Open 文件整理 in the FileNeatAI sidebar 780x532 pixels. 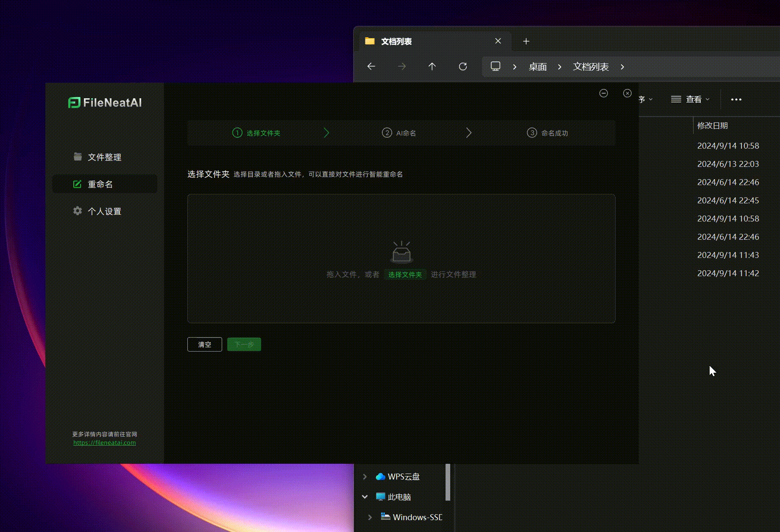click(x=104, y=157)
